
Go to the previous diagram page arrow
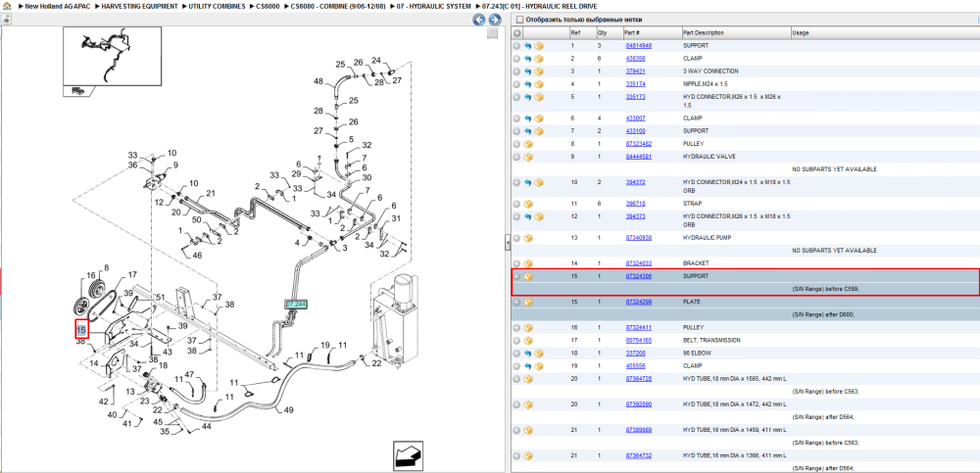[x=479, y=20]
